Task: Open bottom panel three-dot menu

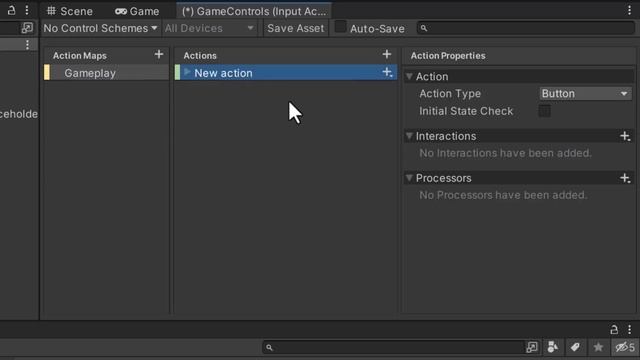Action: 629,329
